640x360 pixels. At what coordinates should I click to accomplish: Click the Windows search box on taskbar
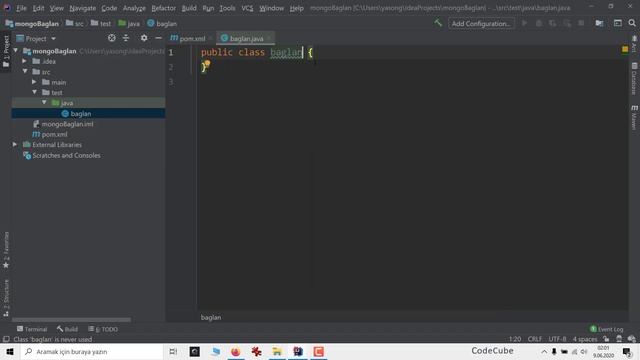pyautogui.click(x=92, y=351)
